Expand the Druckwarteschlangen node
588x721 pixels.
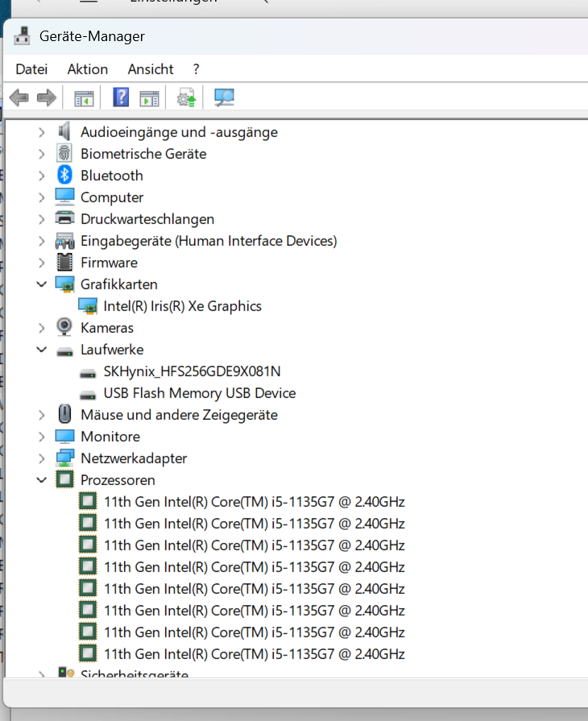pos(41,219)
